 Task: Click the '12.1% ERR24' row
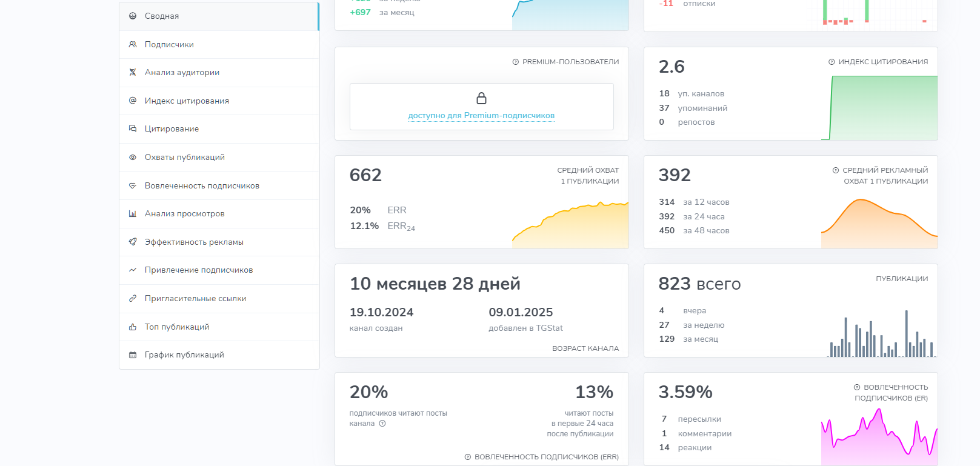point(382,226)
